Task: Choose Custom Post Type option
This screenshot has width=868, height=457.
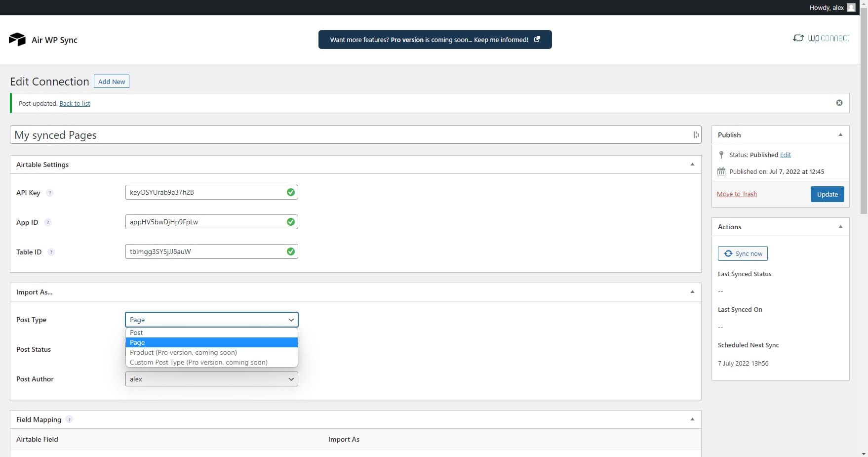Action: point(212,362)
